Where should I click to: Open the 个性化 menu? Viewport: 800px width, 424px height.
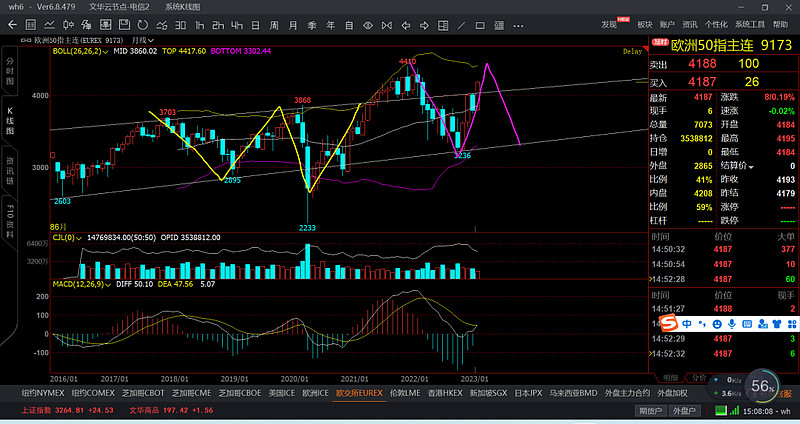[x=716, y=24]
